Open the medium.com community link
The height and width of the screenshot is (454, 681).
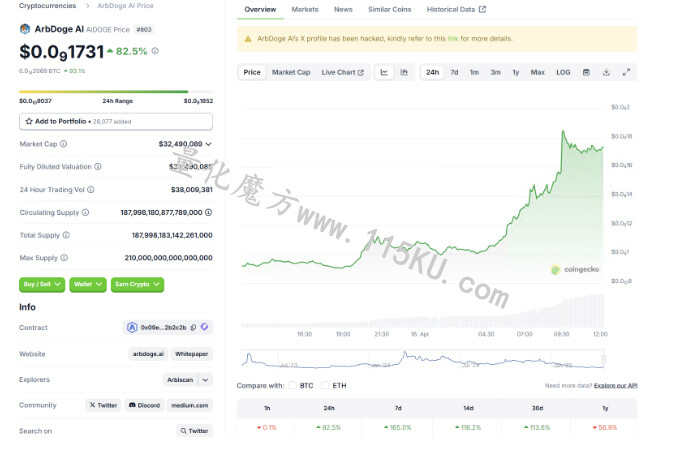click(190, 405)
